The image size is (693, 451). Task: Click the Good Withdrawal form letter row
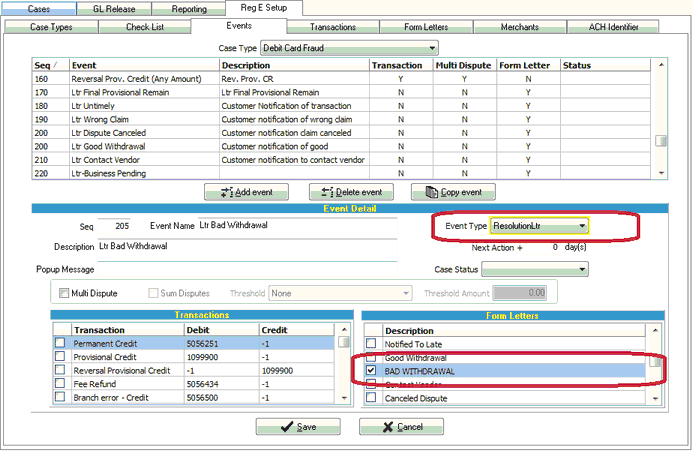click(504, 358)
